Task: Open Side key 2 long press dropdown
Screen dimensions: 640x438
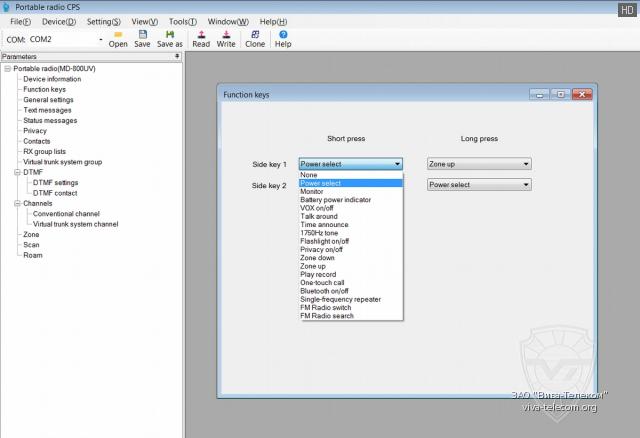Action: pos(479,185)
